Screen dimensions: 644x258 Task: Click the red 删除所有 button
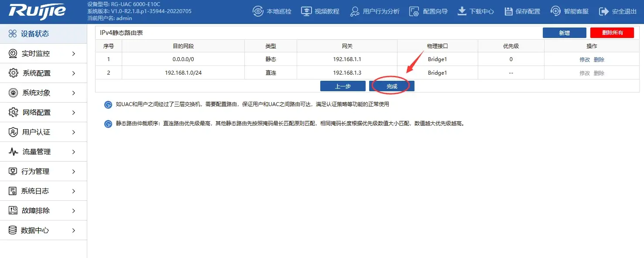[612, 33]
